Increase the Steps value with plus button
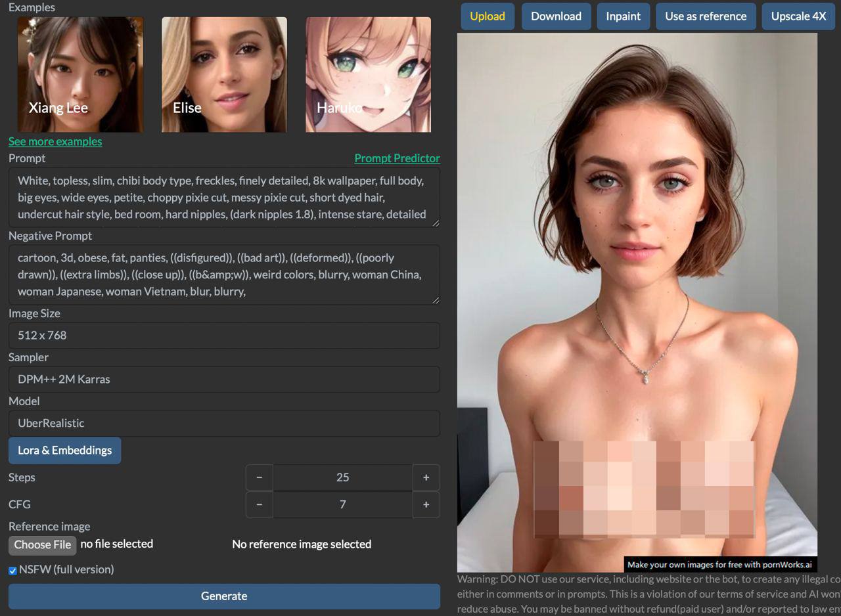Screen dimensions: 841x616 pos(426,477)
